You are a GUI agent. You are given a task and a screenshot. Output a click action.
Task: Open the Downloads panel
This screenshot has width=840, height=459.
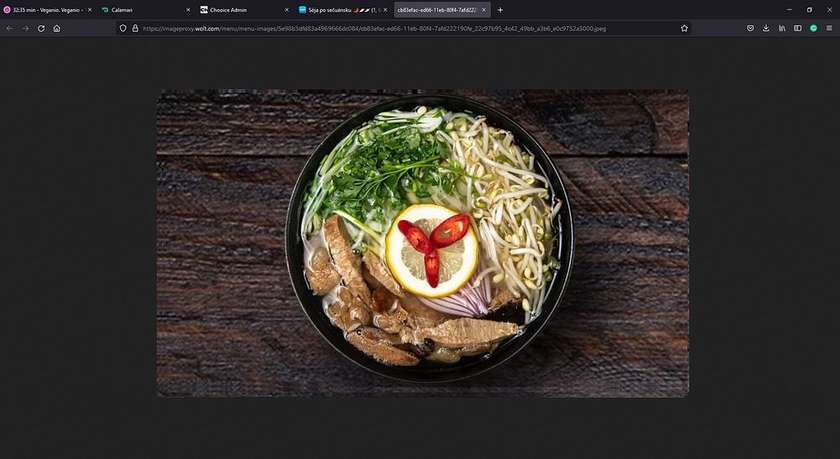point(766,28)
